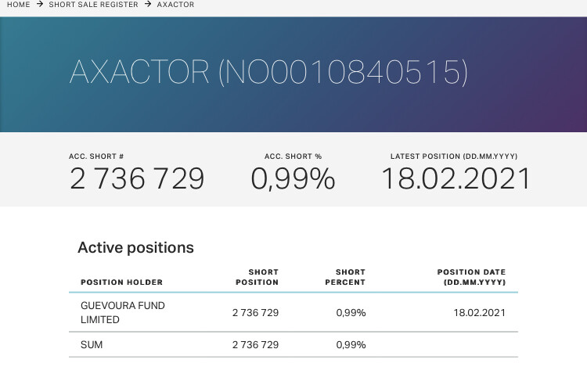
Task: Click the AXACTOR breadcrumb item
Action: coord(175,5)
